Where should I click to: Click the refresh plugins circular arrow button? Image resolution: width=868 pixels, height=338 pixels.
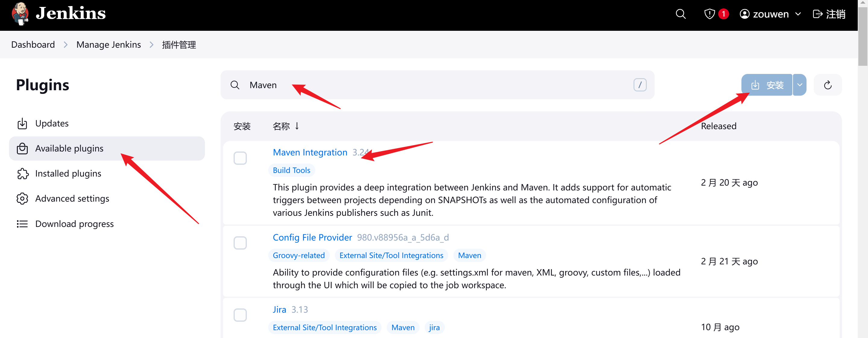828,85
